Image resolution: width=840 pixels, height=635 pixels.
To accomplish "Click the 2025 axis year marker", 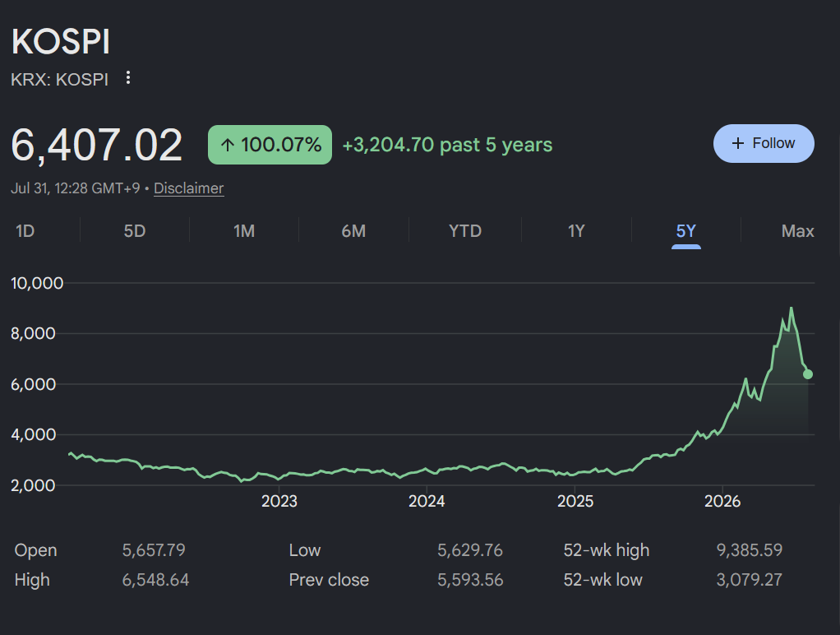I will pyautogui.click(x=575, y=501).
